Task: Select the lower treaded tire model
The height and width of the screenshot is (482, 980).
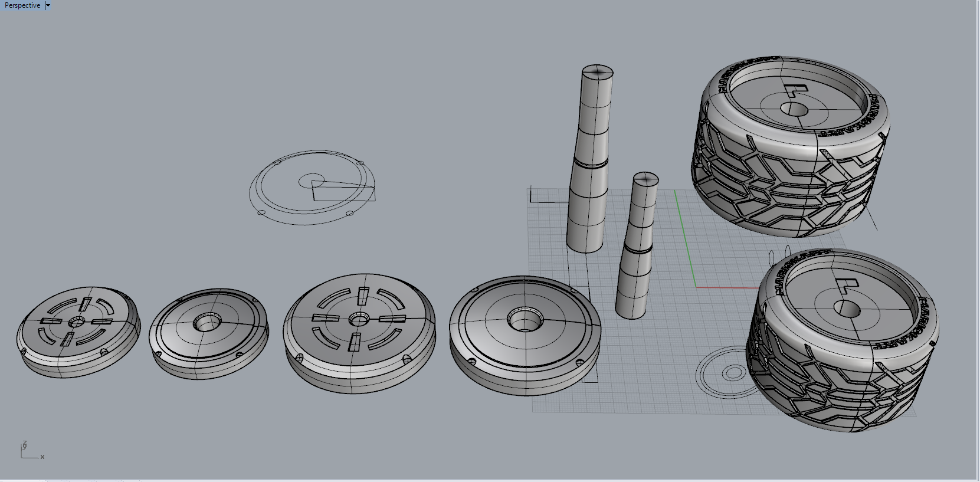Action: [x=843, y=339]
